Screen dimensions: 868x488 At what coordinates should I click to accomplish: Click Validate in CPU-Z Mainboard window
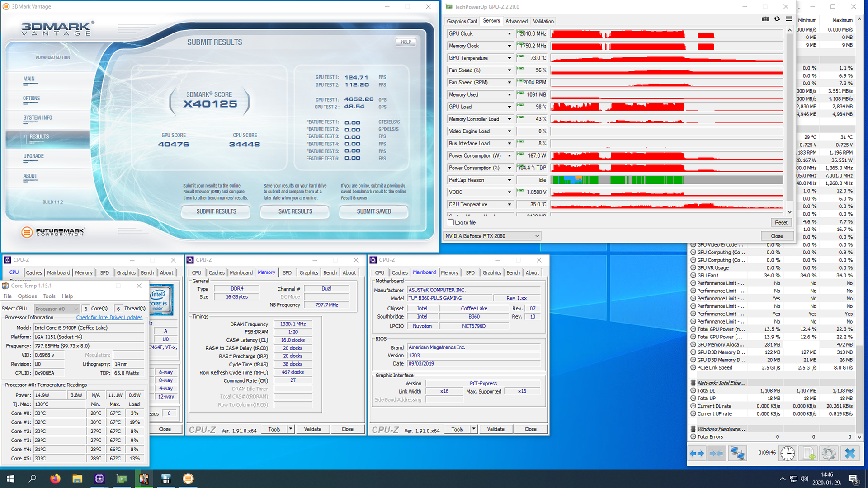tap(495, 429)
